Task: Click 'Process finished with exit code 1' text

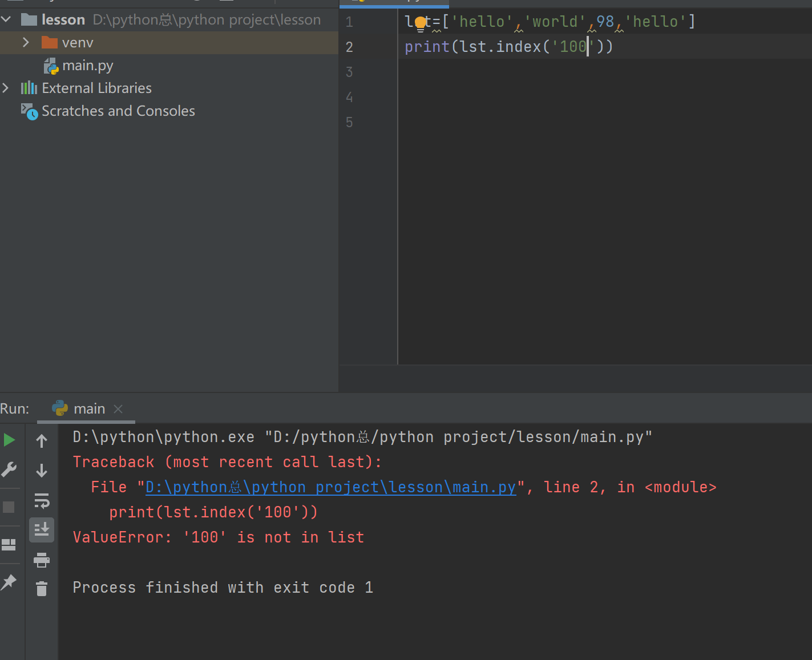Action: point(223,588)
